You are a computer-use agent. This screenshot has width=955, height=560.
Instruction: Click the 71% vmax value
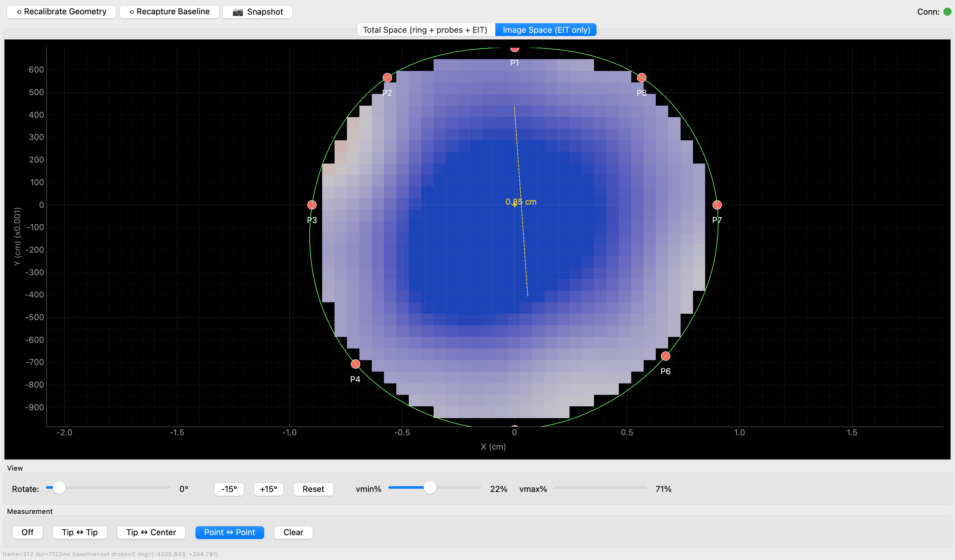pyautogui.click(x=663, y=489)
